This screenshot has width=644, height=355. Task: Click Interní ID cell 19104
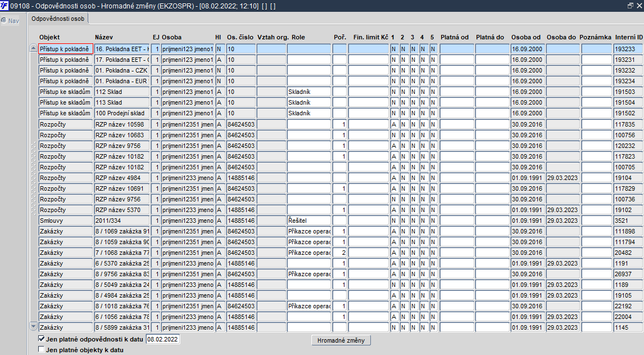point(628,178)
